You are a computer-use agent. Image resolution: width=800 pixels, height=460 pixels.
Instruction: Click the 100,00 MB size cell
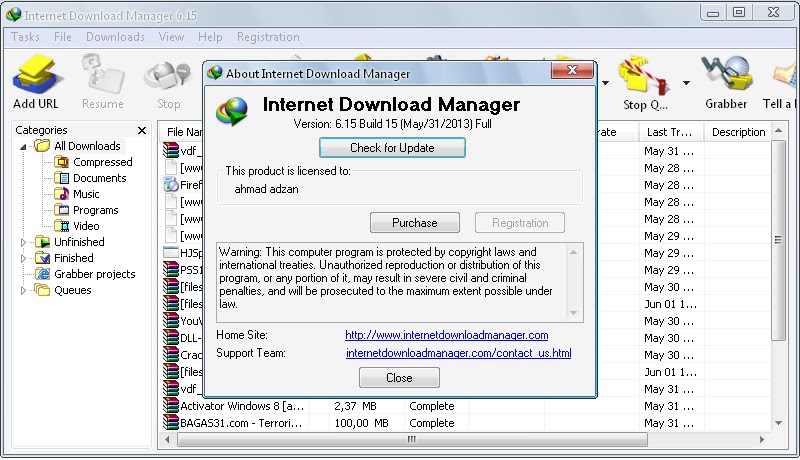coord(361,423)
